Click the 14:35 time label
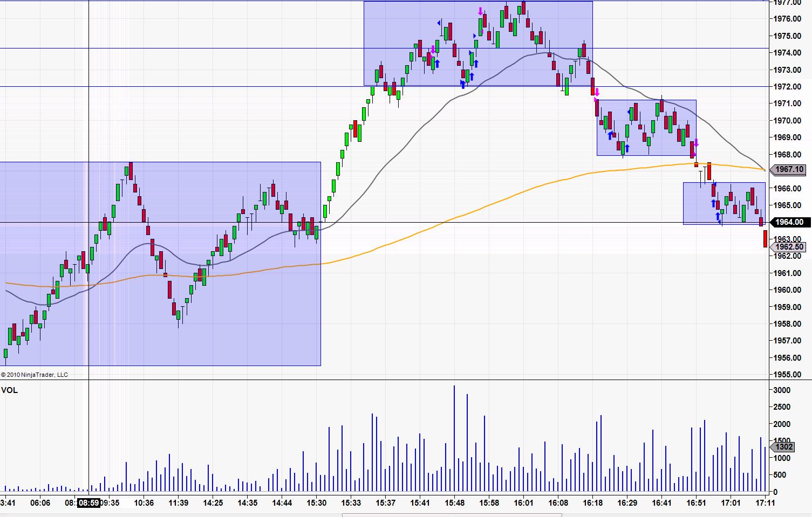 click(x=248, y=503)
